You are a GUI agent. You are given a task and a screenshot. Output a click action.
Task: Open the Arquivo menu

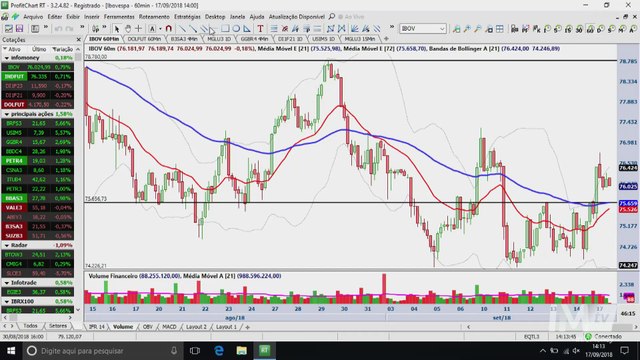coord(33,17)
